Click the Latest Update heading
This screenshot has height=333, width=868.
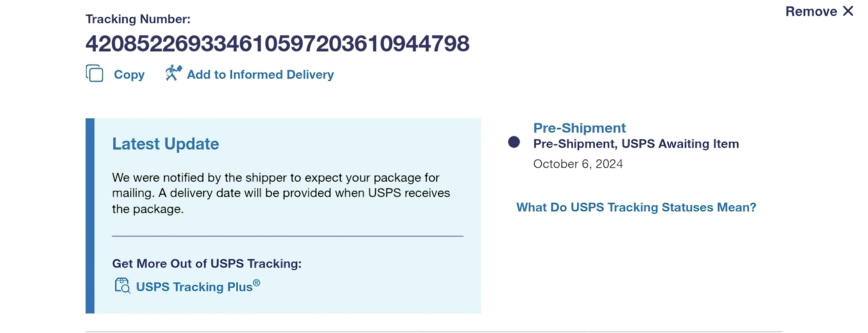point(165,144)
